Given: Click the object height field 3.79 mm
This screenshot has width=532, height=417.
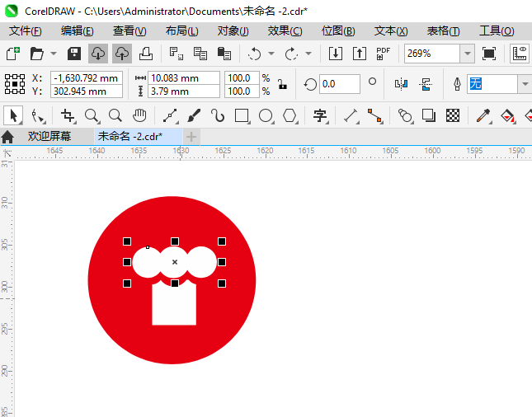Looking at the screenshot, I should coord(184,91).
